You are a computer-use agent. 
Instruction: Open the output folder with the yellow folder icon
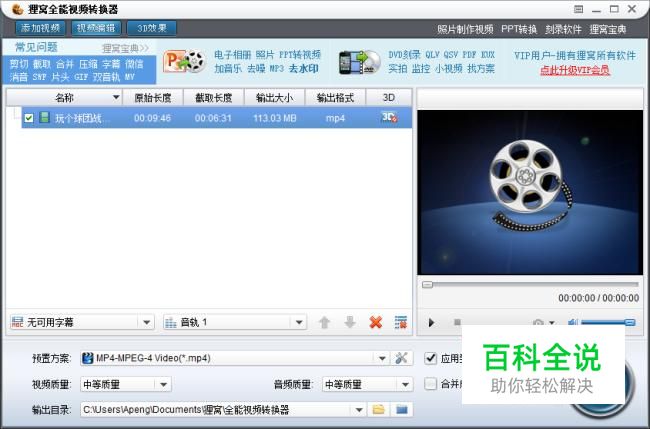click(378, 410)
